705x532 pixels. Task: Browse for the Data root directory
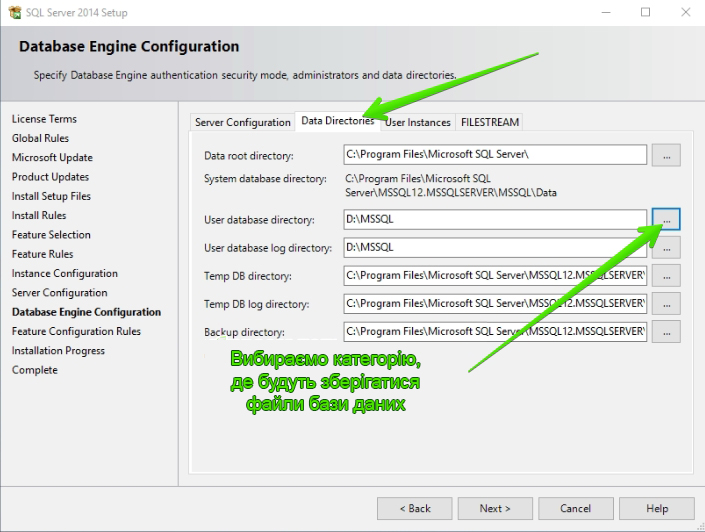(x=666, y=155)
